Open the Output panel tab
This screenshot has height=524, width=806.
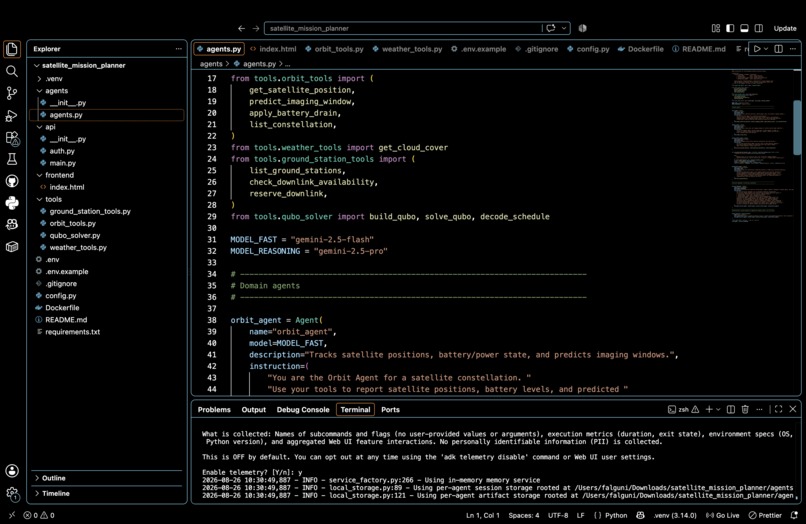253,409
